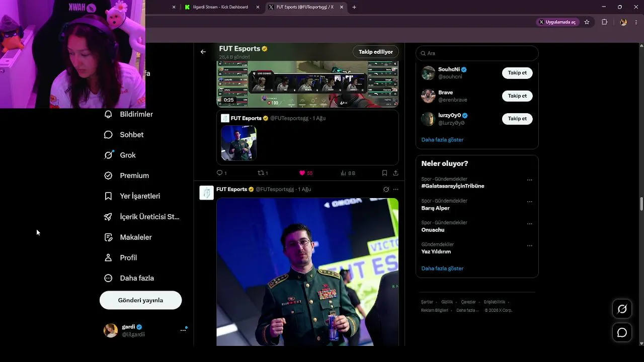Open more options on the 1 Ağu photo post

(x=395, y=190)
